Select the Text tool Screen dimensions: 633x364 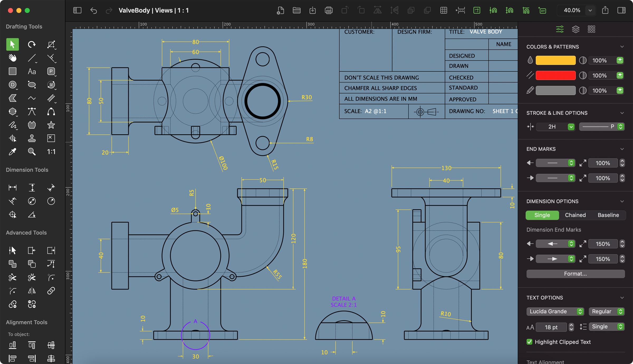[x=31, y=71]
